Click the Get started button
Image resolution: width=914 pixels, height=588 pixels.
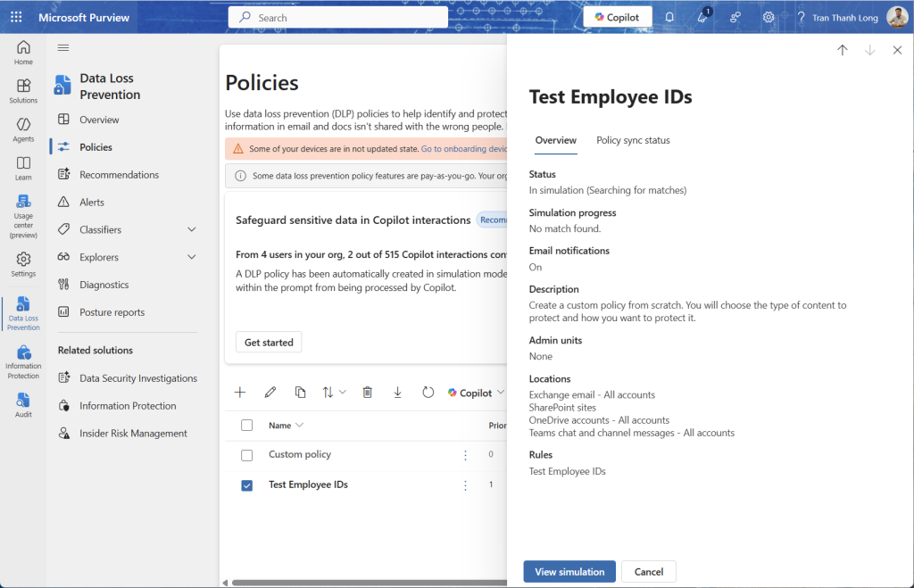pos(269,343)
